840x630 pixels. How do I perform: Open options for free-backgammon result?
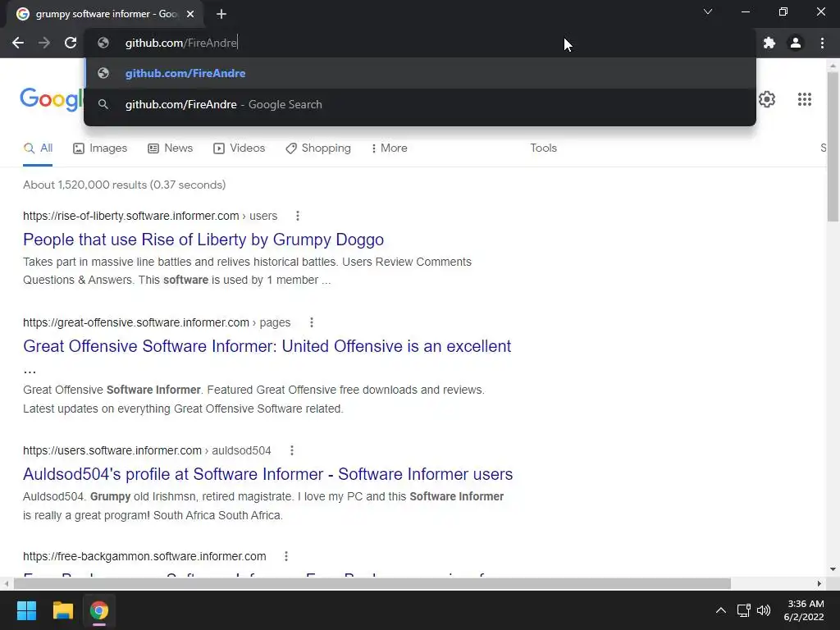click(286, 557)
